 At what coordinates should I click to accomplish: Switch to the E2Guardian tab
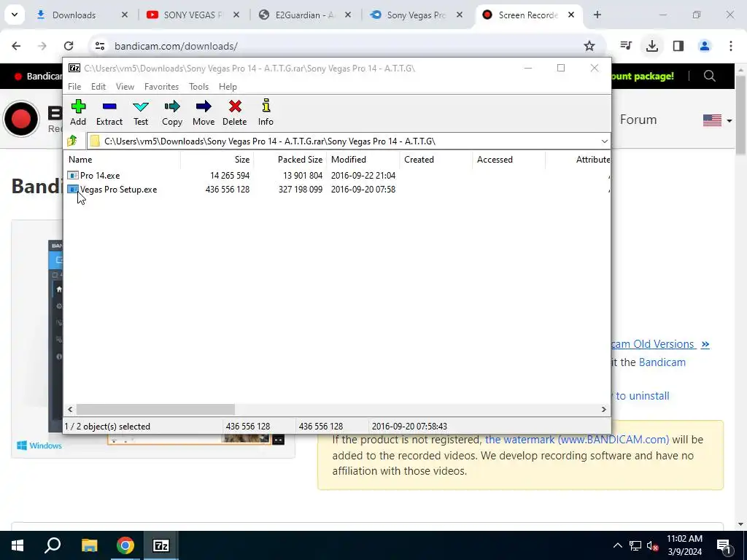click(x=304, y=15)
